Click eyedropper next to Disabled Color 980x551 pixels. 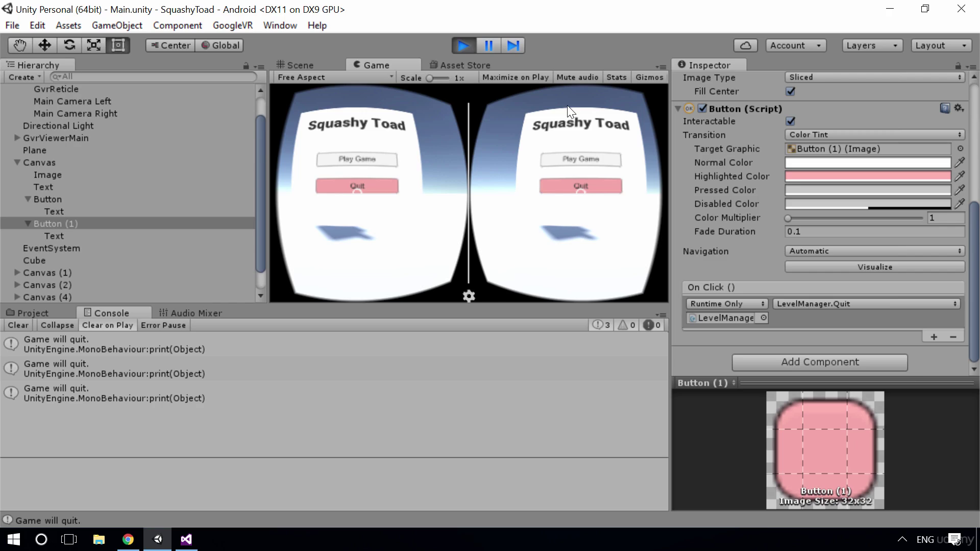tap(960, 204)
